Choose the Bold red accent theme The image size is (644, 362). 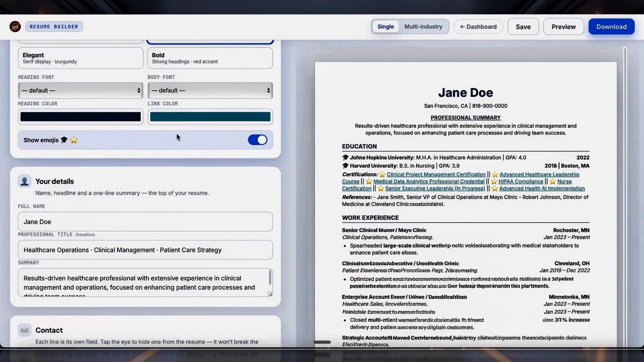point(210,58)
